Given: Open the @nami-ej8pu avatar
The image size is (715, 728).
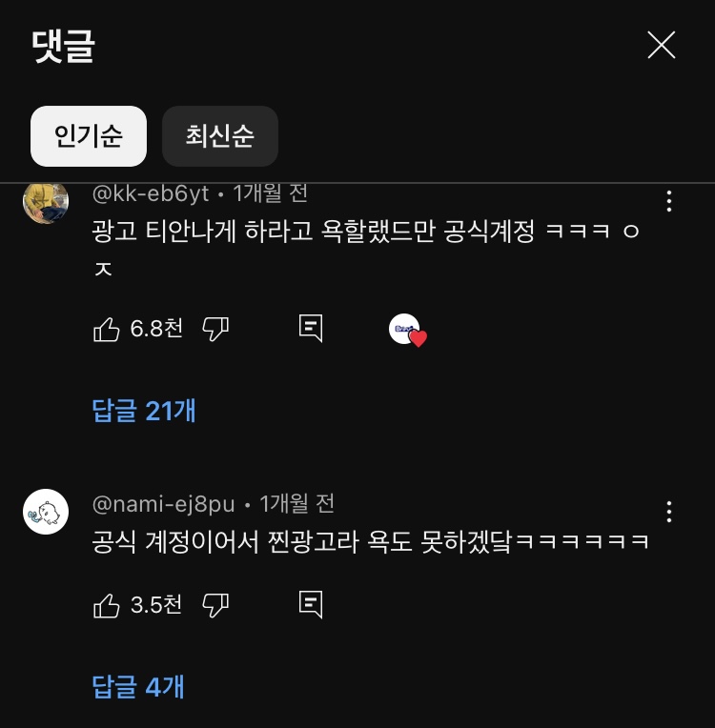Looking at the screenshot, I should point(46,512).
